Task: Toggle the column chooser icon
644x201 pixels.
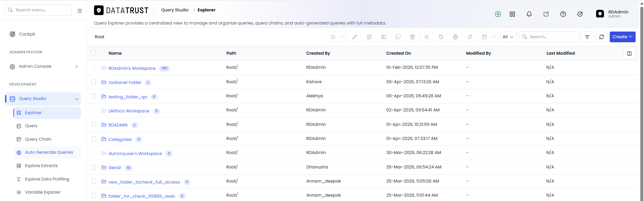Action: 629,53
